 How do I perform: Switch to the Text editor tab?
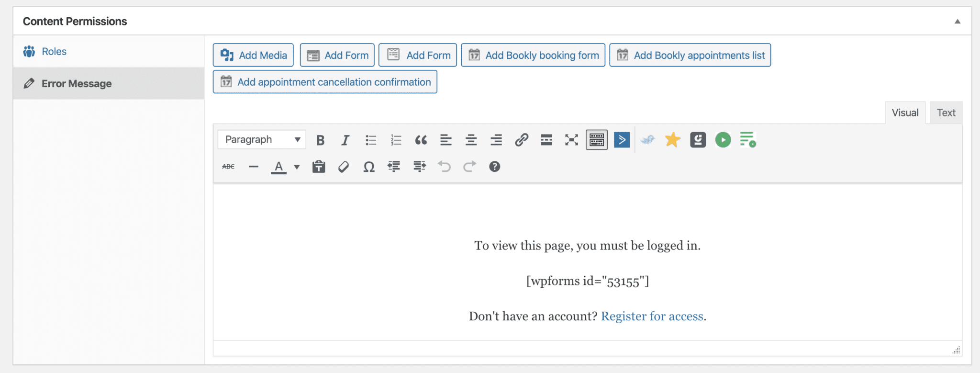coord(946,113)
